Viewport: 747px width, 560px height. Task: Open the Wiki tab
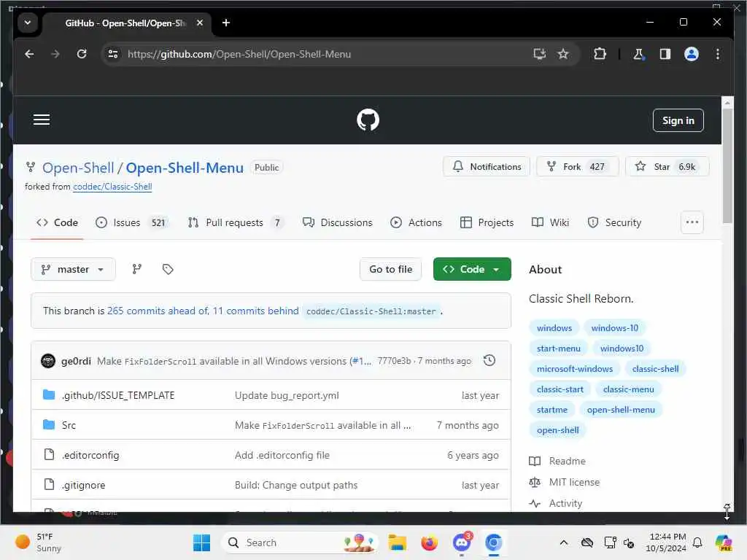[x=550, y=222]
